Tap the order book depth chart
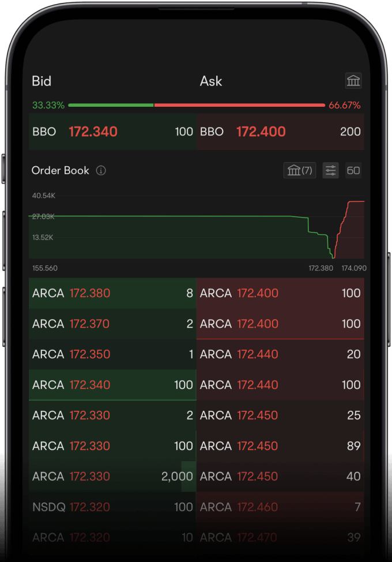 197,227
